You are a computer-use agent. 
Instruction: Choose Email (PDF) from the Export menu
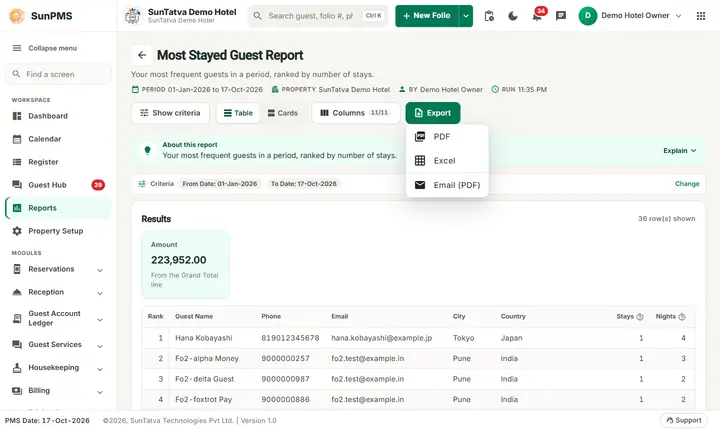click(x=447, y=185)
